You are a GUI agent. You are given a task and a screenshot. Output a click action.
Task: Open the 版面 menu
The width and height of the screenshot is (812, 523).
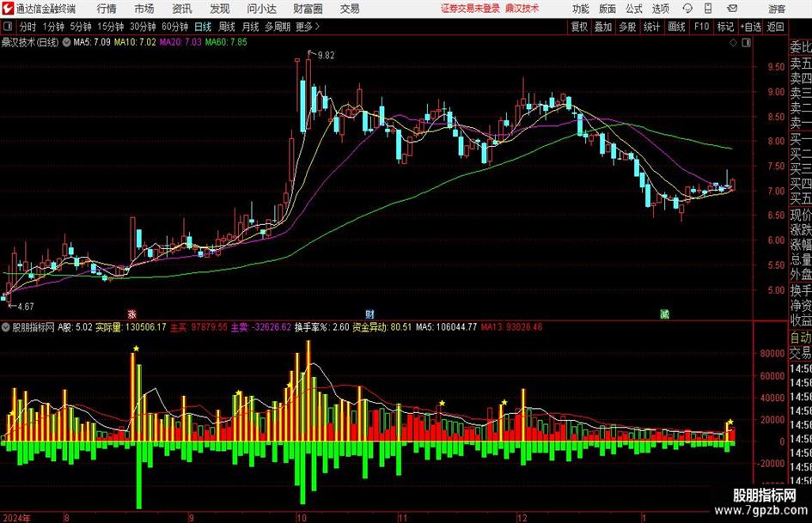tap(607, 9)
